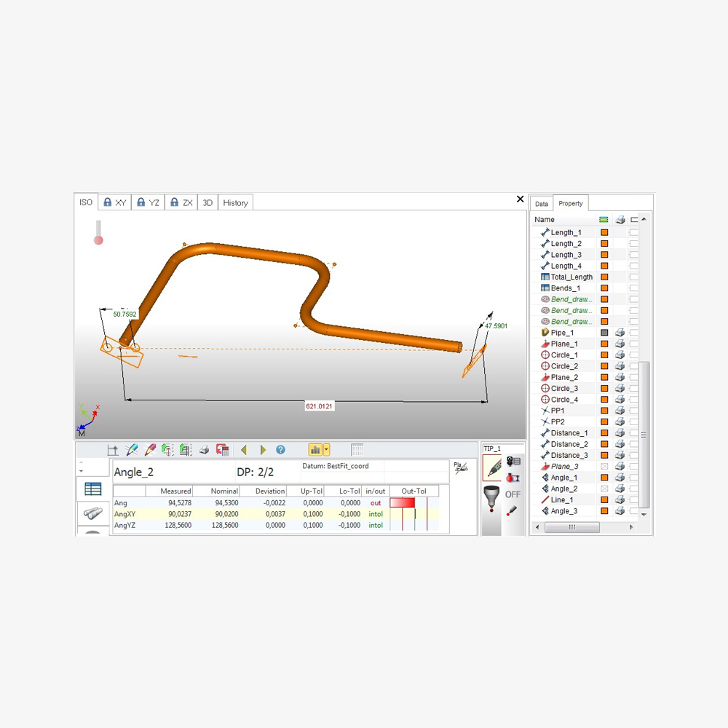Image resolution: width=728 pixels, height=728 pixels.
Task: Open the table view icon on left sidebar
Action: [x=92, y=489]
